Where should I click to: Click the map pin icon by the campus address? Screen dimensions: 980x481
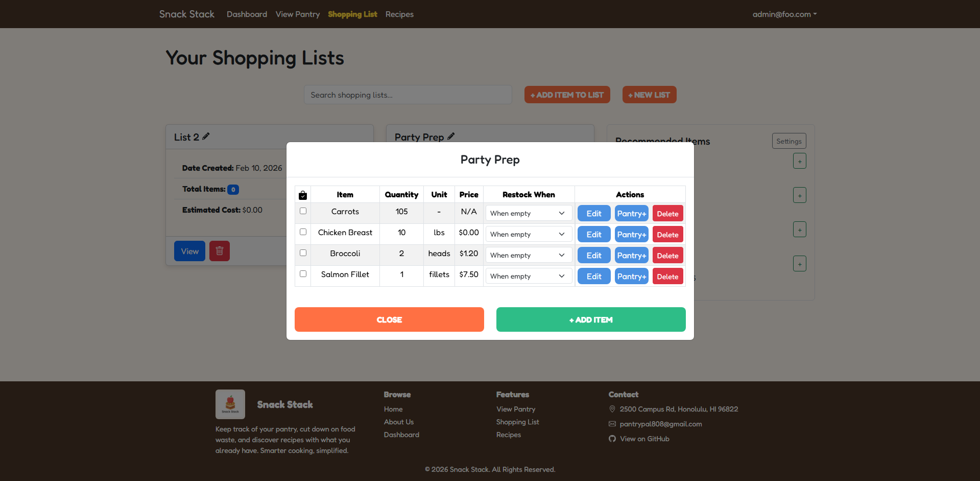tap(612, 409)
